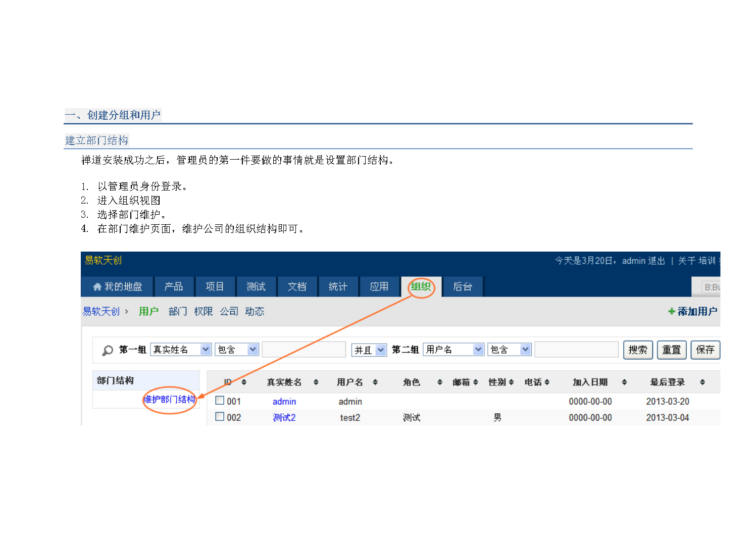756x535 pixels.
Task: Sort by 电话 column arrows
Action: click(547, 382)
